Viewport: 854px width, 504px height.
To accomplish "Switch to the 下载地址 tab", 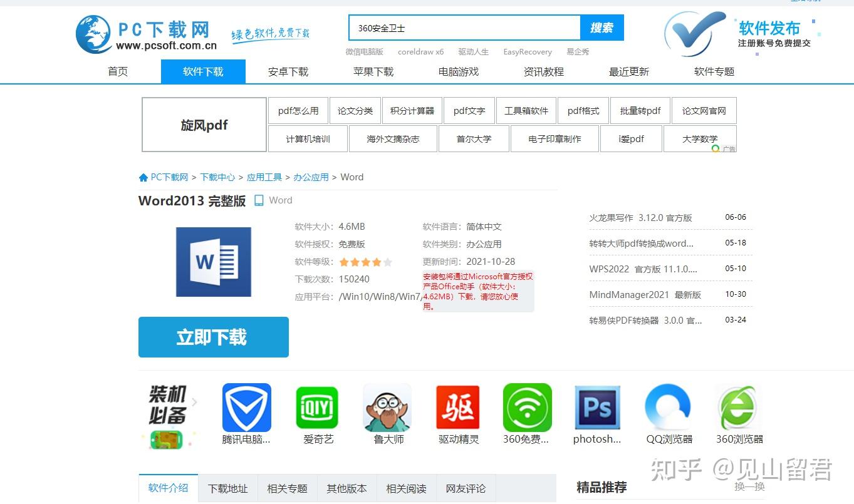I will click(228, 489).
